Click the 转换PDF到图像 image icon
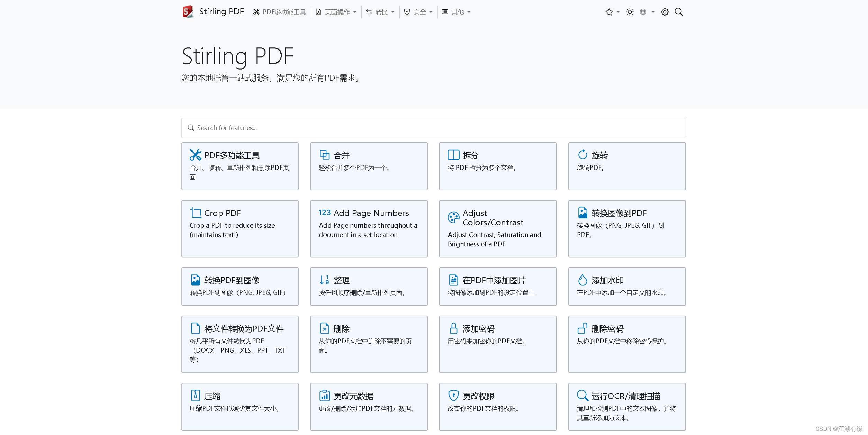 tap(196, 280)
